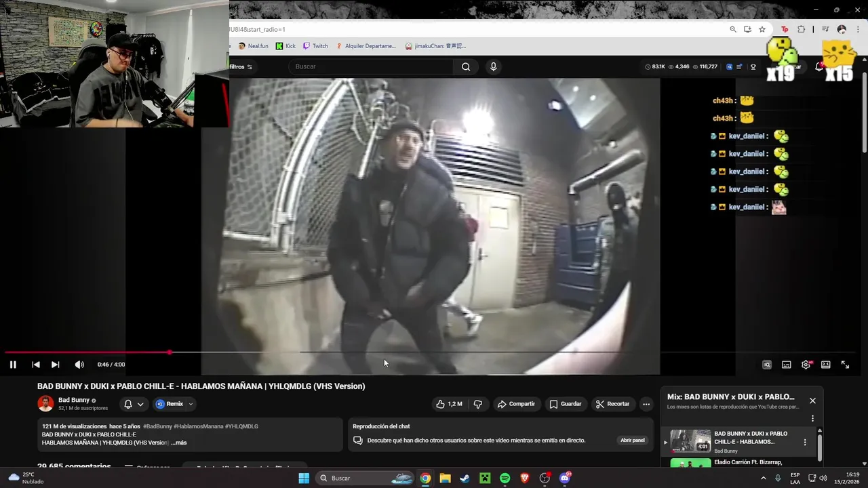Open the Windows Start menu
Screen dimensions: 868x488
304,478
